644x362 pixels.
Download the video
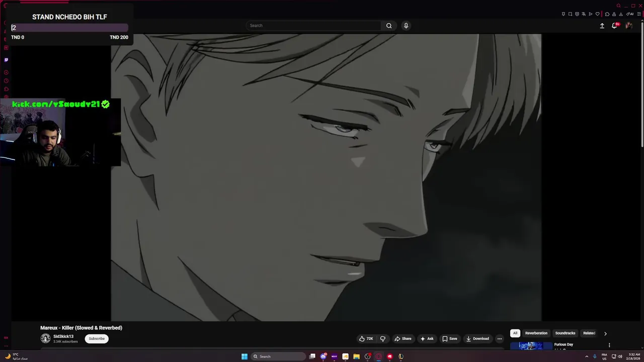pos(477,339)
